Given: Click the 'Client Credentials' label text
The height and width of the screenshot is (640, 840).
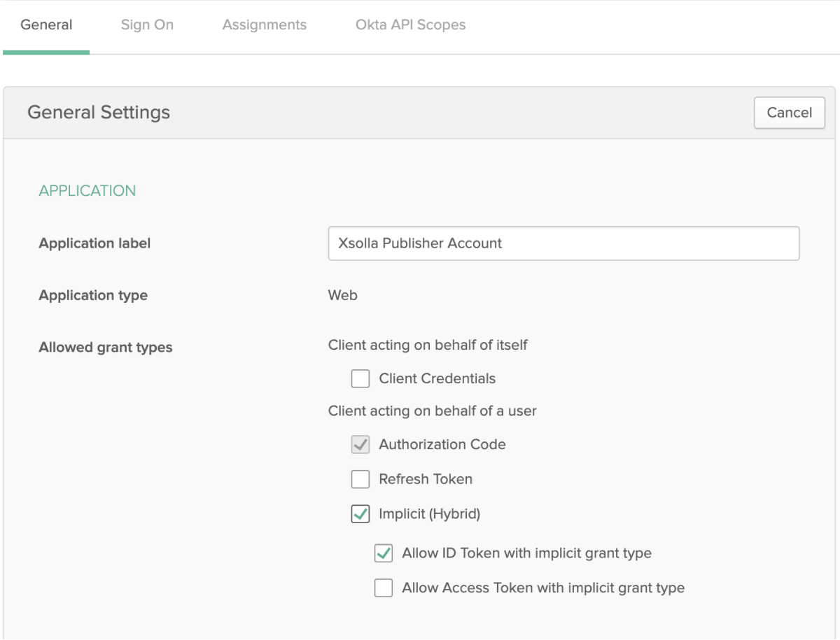Looking at the screenshot, I should click(x=437, y=379).
